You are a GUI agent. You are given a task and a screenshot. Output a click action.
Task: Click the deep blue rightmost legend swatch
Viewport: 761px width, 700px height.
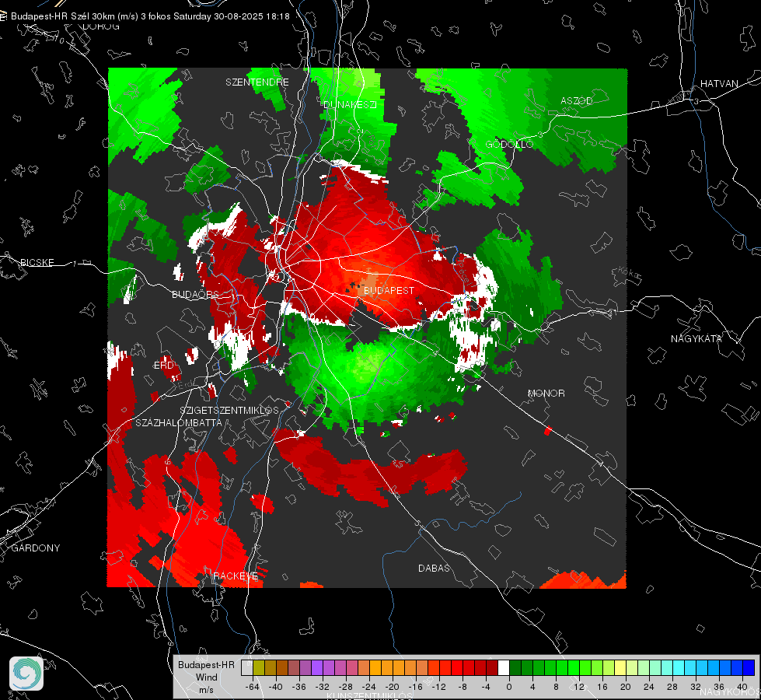[x=749, y=667]
